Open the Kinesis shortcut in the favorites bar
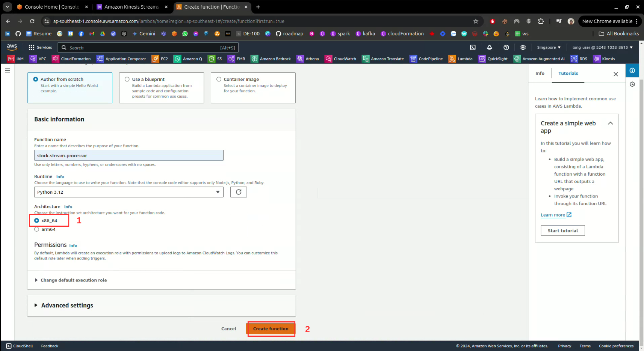Screen dimensions: 644x351 (x=604, y=59)
